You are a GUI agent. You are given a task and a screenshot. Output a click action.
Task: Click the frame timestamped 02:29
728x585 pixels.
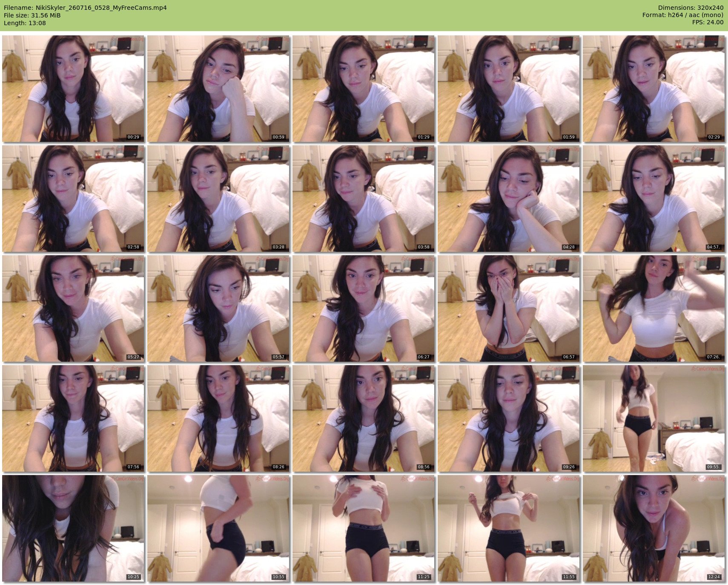pos(654,89)
